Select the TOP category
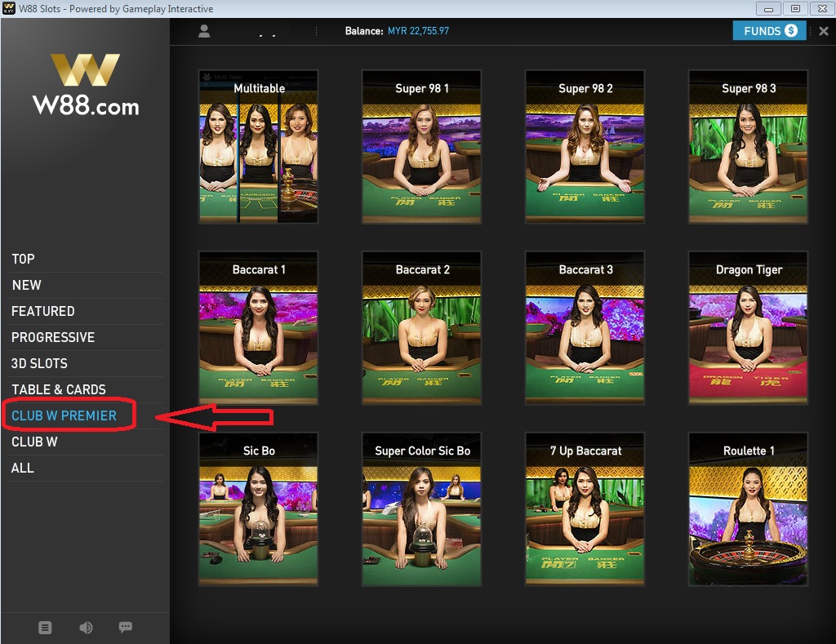 point(23,259)
